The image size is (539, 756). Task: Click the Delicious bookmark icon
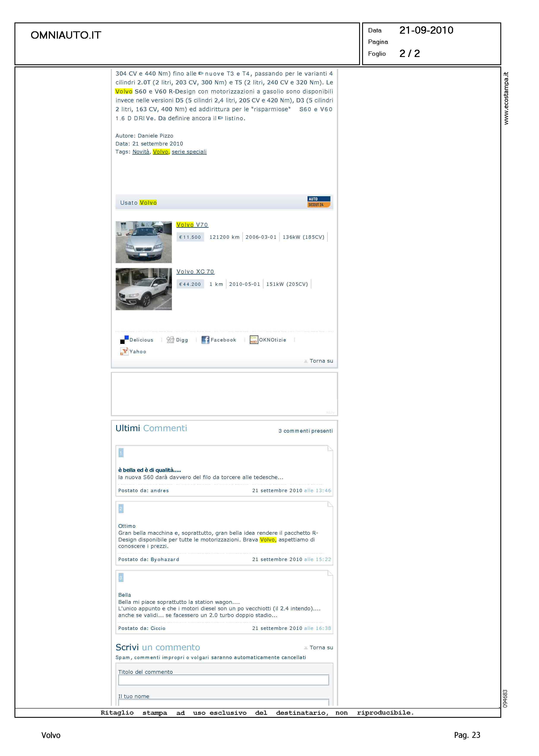(124, 340)
